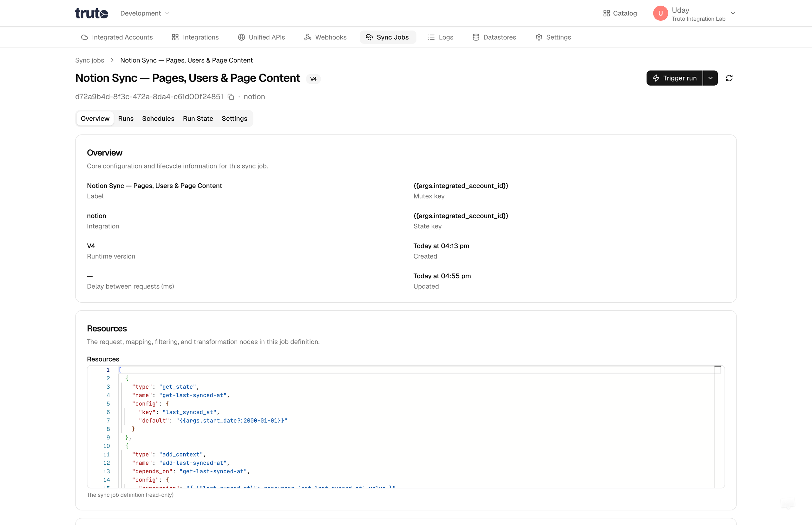Click the Updated time Today at 04:55 pm
This screenshot has width=812, height=525.
pos(442,276)
